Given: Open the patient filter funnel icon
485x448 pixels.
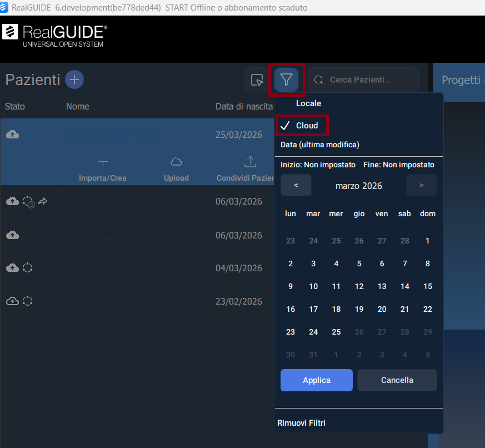Looking at the screenshot, I should [286, 80].
